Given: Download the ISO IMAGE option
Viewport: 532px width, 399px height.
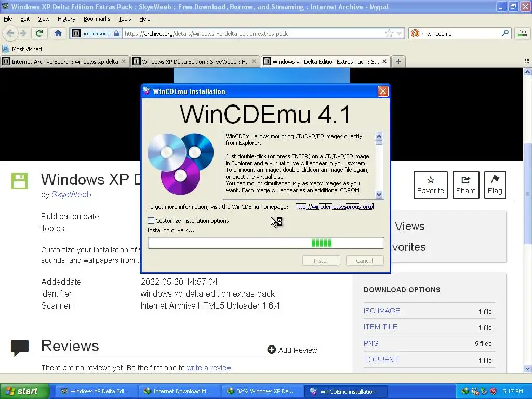Looking at the screenshot, I should click(x=382, y=311).
